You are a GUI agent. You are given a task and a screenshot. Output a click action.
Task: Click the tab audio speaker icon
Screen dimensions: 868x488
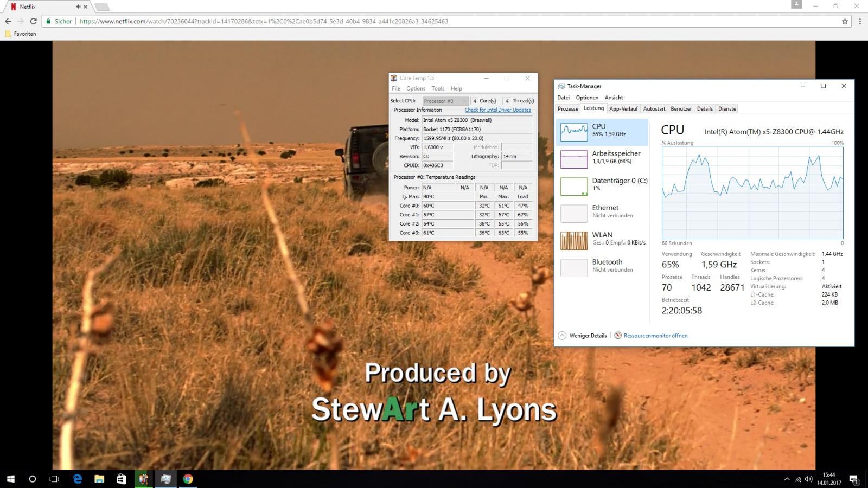tap(78, 7)
